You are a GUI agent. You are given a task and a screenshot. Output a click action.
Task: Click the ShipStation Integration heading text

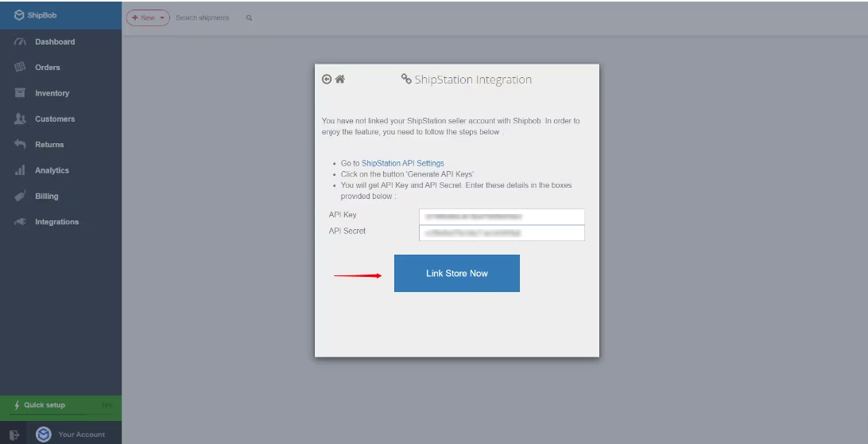[x=473, y=80]
